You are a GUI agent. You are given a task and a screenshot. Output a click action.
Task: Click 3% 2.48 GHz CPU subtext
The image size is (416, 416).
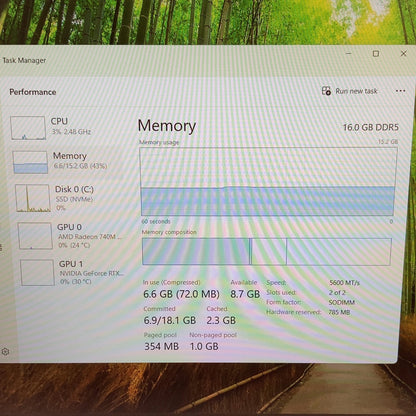tap(71, 132)
